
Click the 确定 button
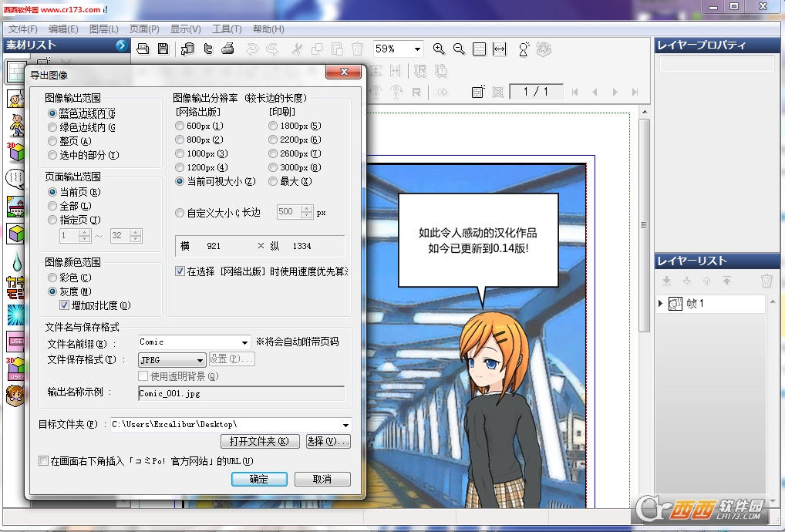tap(259, 479)
